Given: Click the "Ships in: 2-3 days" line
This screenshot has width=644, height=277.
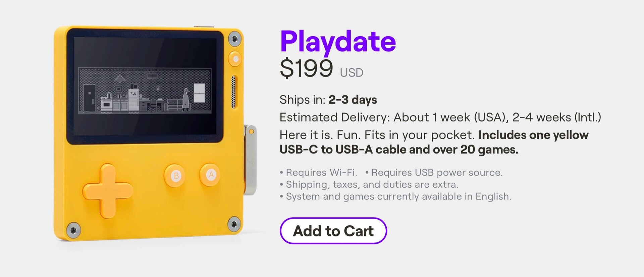Looking at the screenshot, I should 328,100.
